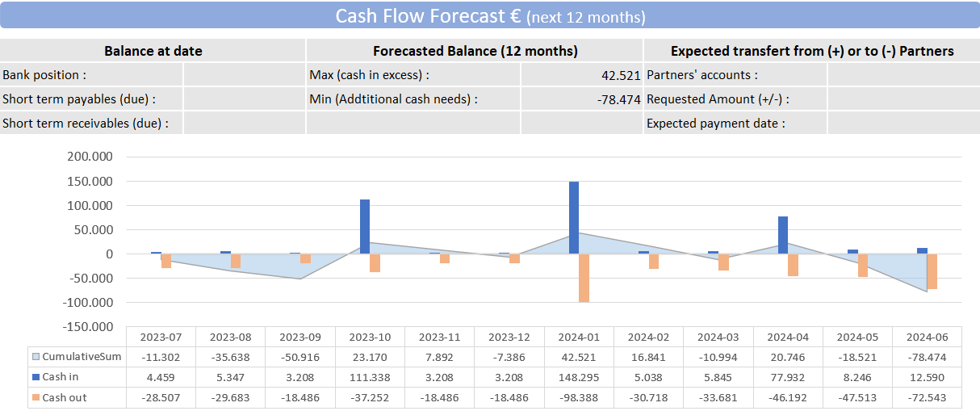Select the empty Bank position value cell
Screen dimensions: 980x411
(244, 75)
